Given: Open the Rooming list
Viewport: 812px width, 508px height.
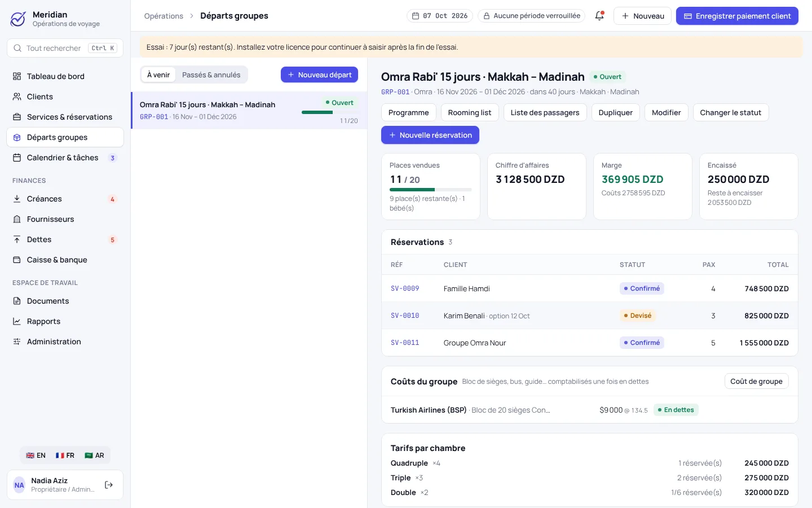Looking at the screenshot, I should click(x=470, y=112).
